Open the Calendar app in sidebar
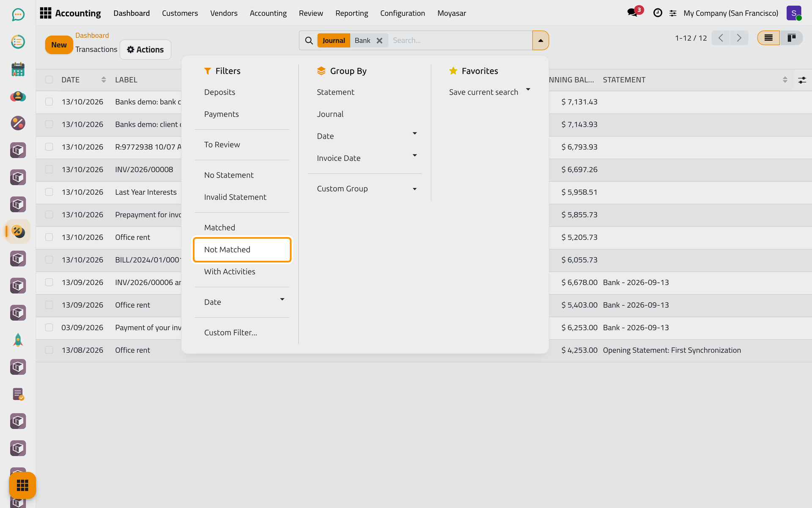The image size is (812, 508). (18, 69)
